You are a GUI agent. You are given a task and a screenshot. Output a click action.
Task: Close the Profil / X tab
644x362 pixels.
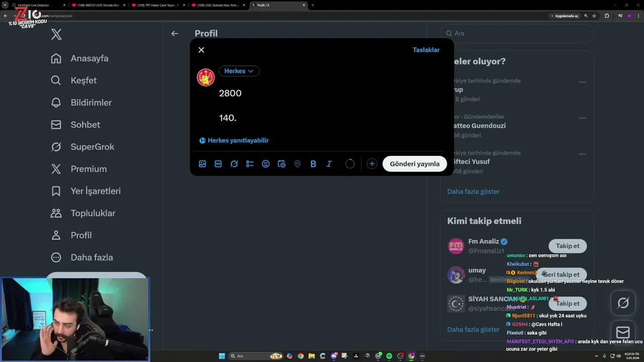[304, 5]
